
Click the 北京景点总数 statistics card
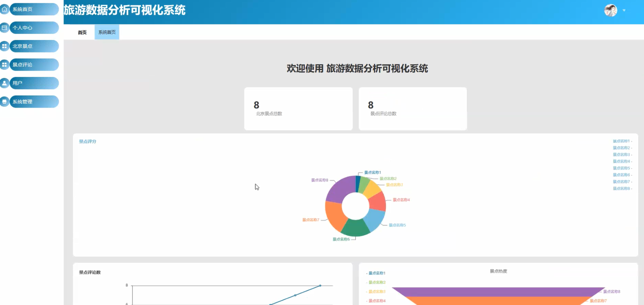pos(298,108)
